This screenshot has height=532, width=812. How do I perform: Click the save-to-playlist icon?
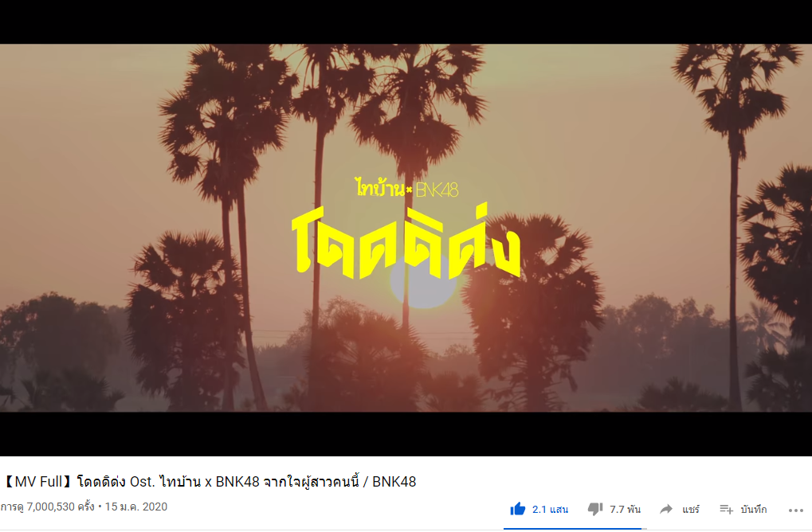pos(727,510)
